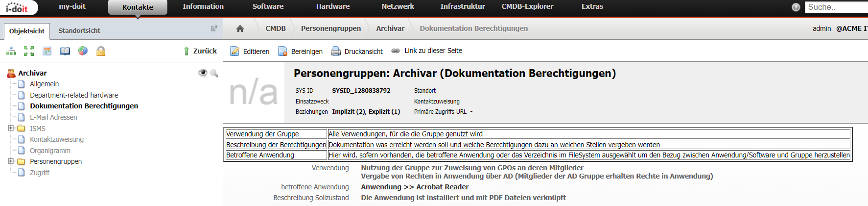Open the Software menu
Image resolution: width=868 pixels, height=206 pixels.
[x=268, y=6]
